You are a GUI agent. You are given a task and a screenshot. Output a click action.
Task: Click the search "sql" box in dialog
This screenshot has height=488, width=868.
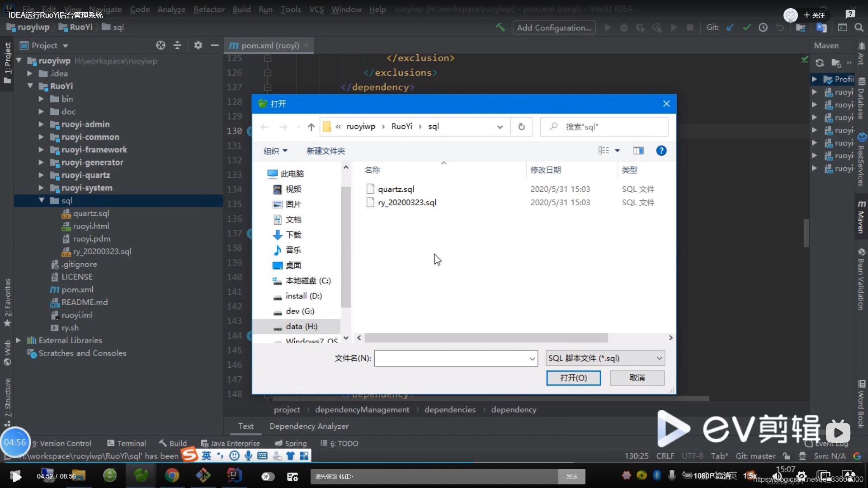[x=604, y=127]
